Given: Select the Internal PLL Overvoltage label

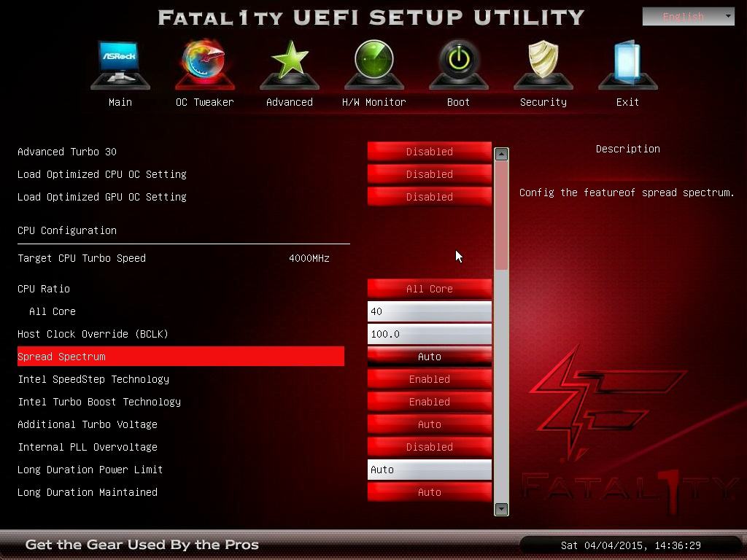Looking at the screenshot, I should pyautogui.click(x=88, y=447).
